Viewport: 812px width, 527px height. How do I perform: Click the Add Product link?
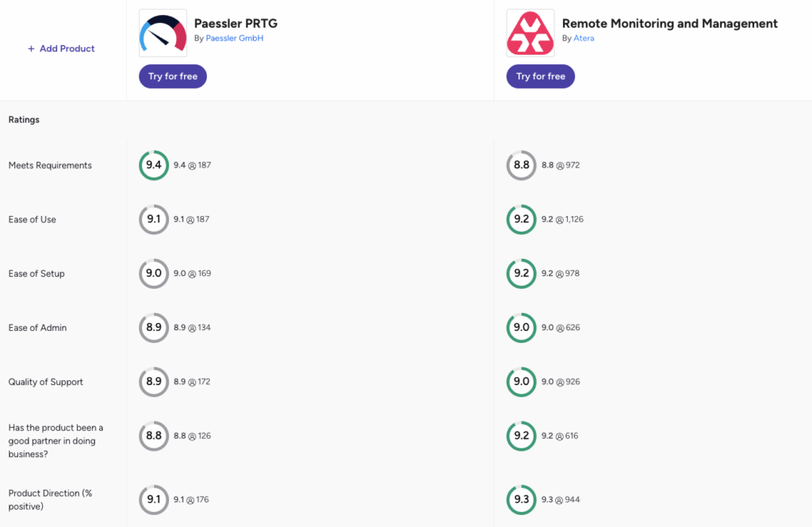tap(61, 48)
